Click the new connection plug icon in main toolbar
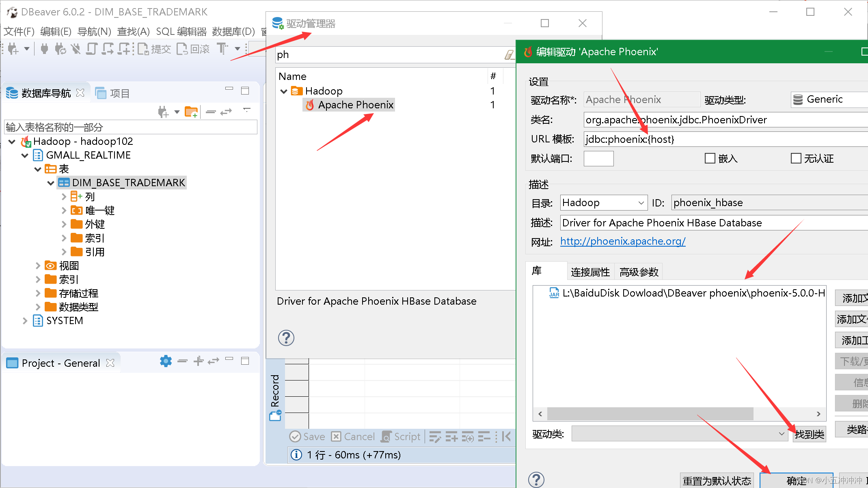 (x=13, y=49)
